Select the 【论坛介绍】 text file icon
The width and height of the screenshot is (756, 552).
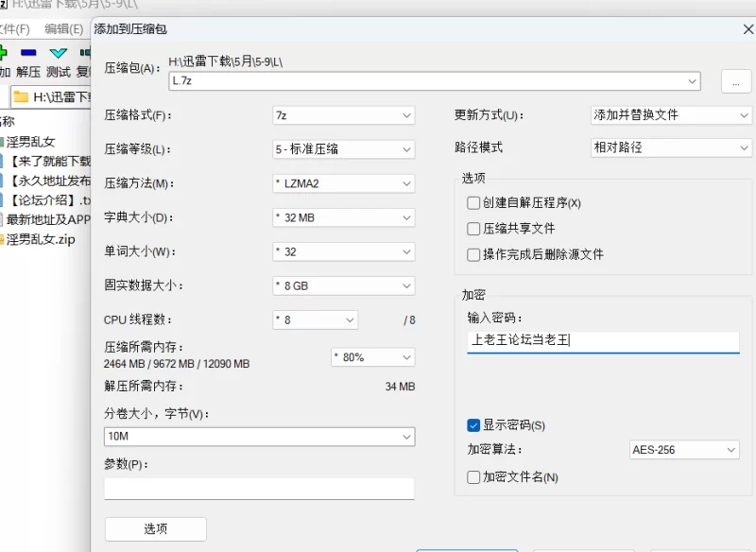[4, 200]
